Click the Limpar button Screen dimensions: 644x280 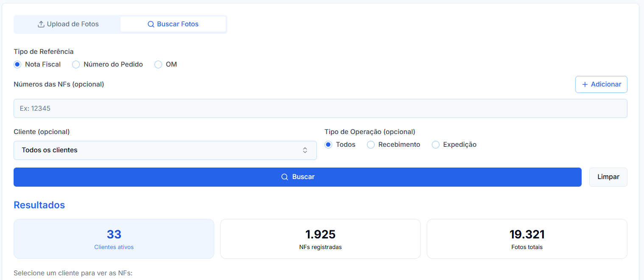coord(608,177)
